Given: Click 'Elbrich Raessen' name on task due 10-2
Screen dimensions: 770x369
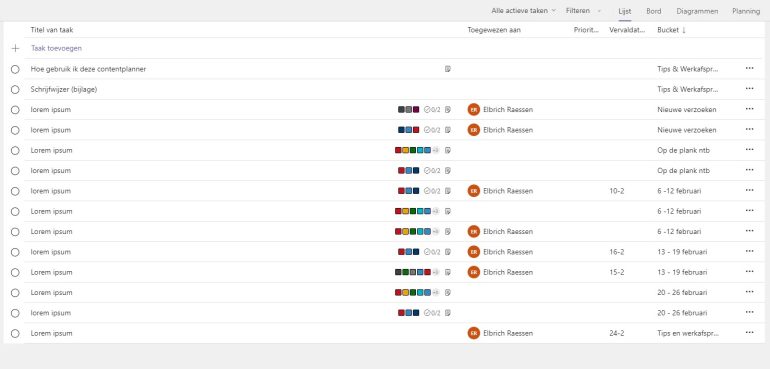Looking at the screenshot, I should click(508, 191).
